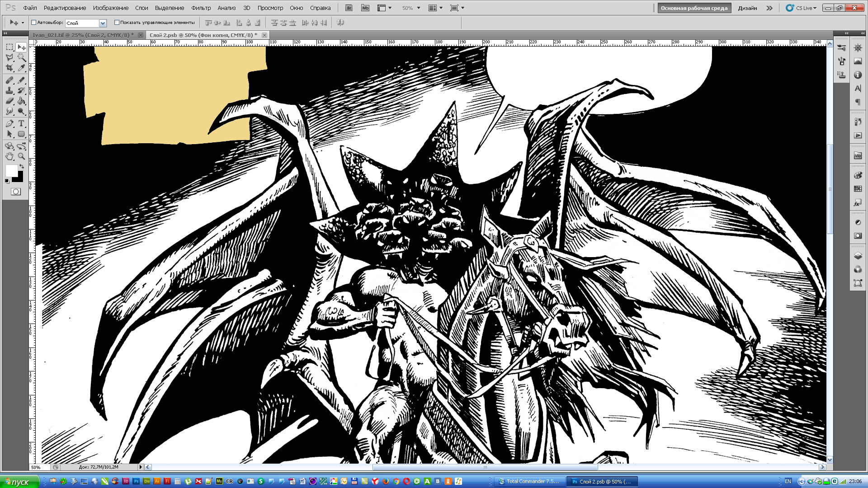The width and height of the screenshot is (868, 488).
Task: Open the Paths panel icon
Action: tap(858, 283)
